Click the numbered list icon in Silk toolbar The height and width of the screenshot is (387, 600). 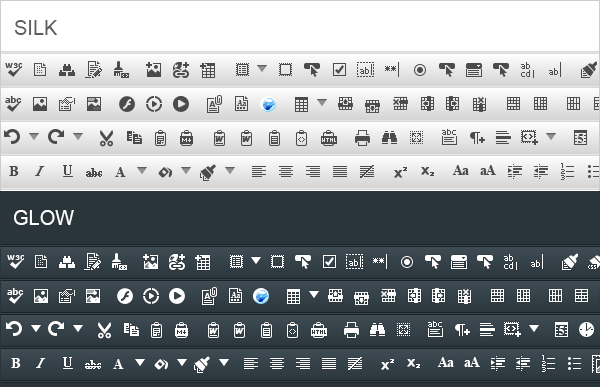pos(567,171)
